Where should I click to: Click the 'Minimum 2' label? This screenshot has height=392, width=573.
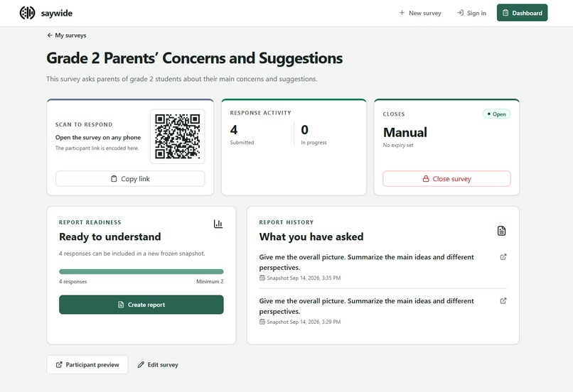210,281
